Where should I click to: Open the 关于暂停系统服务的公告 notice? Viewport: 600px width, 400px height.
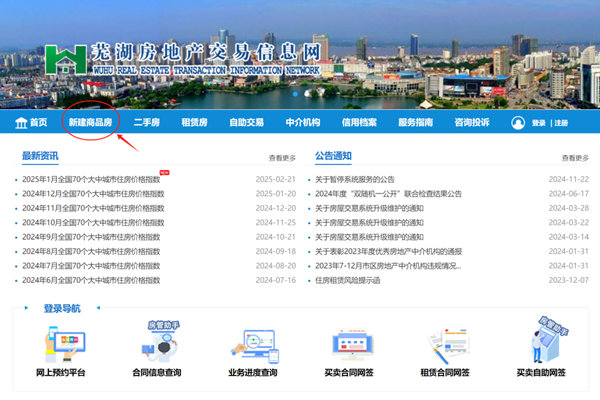pos(369,179)
